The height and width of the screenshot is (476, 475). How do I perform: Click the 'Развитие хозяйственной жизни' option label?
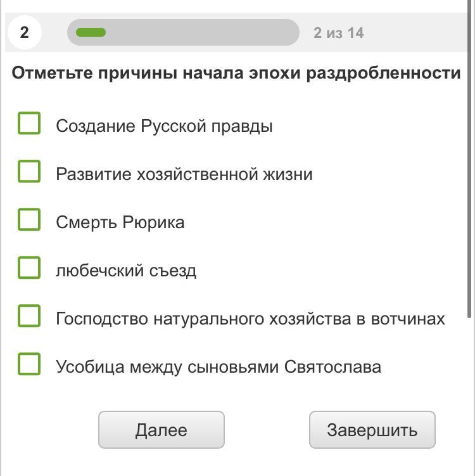[184, 174]
